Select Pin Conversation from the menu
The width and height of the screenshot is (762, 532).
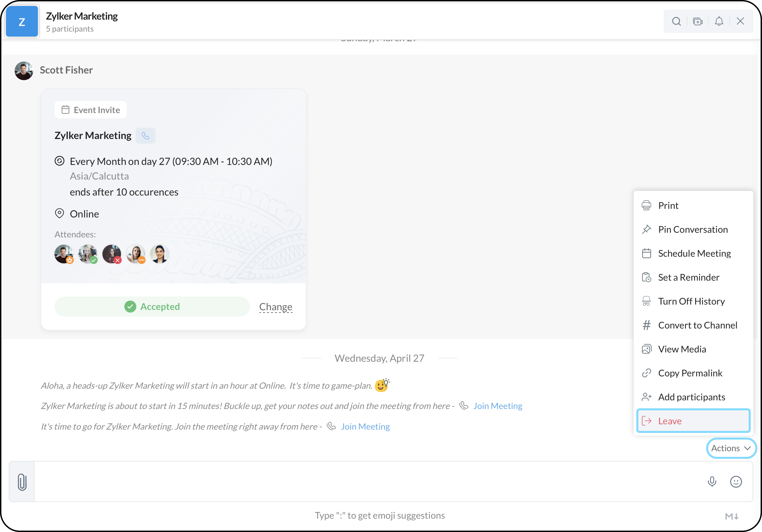693,229
